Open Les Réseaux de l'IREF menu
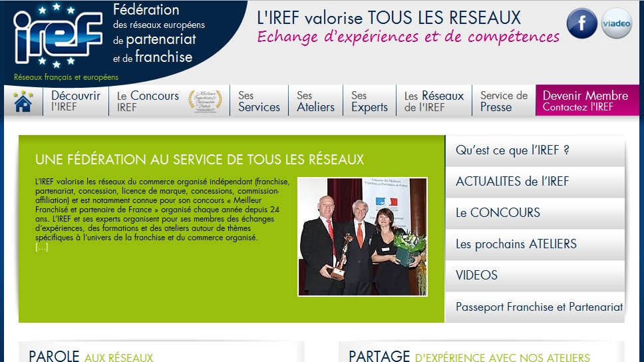The image size is (644, 362). pyautogui.click(x=434, y=101)
